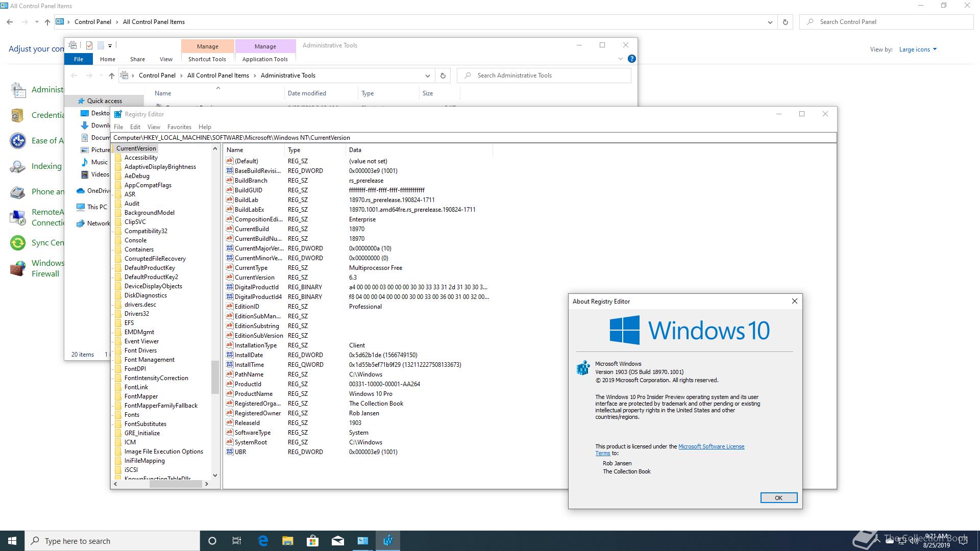Click All Control Panel Items breadcrumb in Explorer
980x551 pixels.
218,76
